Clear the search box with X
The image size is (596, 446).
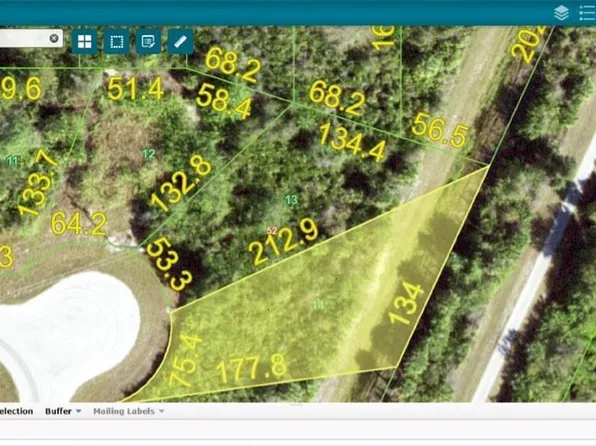(54, 38)
